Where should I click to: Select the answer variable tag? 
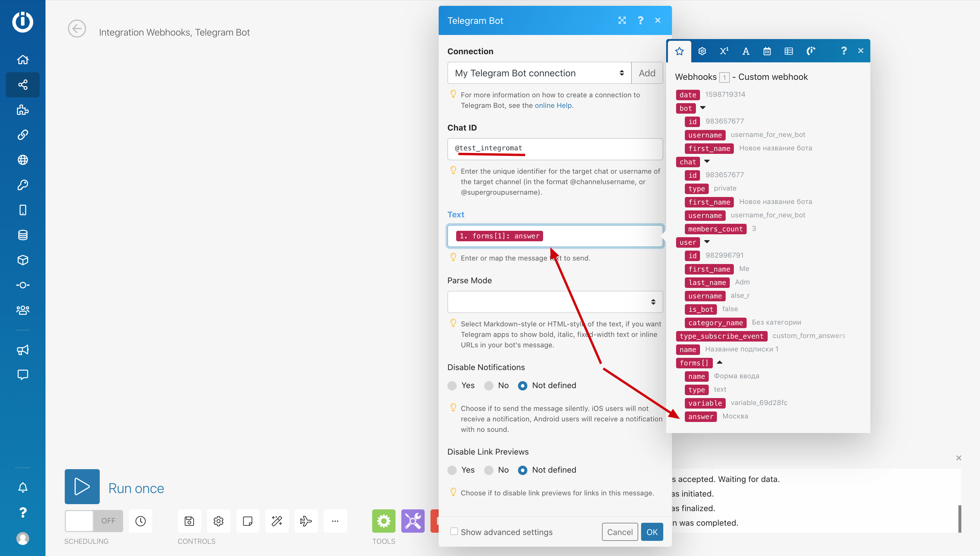pyautogui.click(x=701, y=417)
